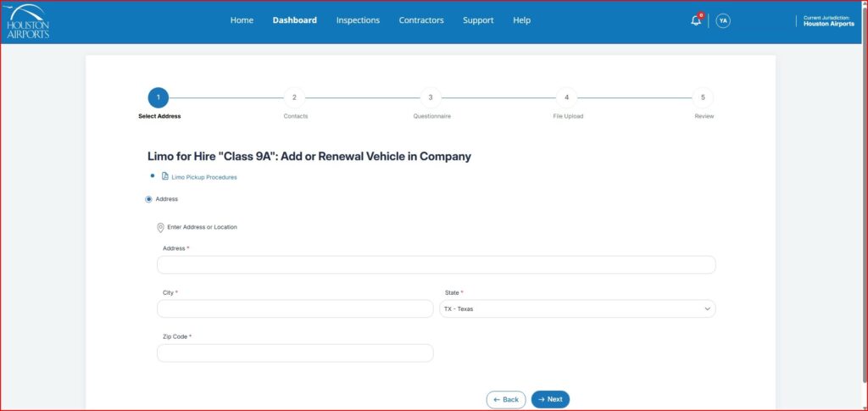The width and height of the screenshot is (868, 411).
Task: Open the YA user avatar menu
Action: coord(723,21)
